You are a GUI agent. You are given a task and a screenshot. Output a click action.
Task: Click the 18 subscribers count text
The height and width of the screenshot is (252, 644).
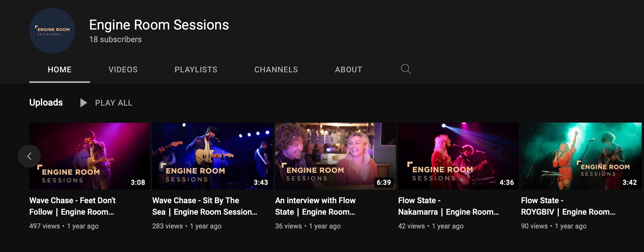pos(115,40)
